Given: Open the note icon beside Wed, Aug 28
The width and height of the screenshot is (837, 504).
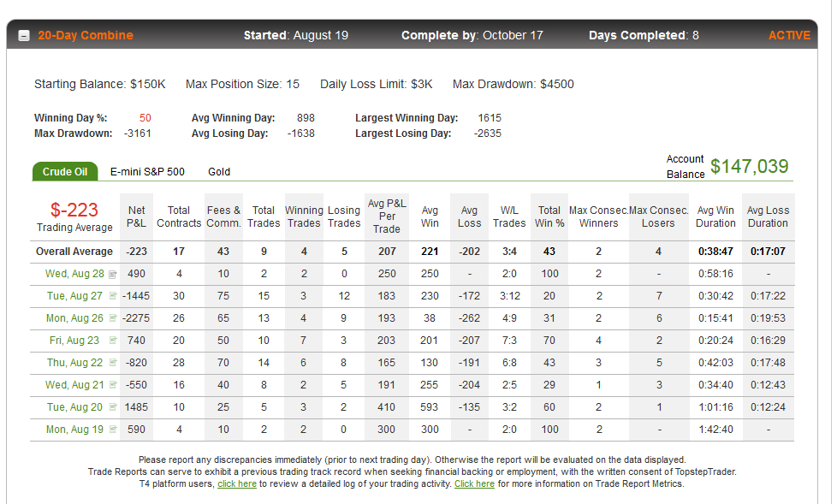Looking at the screenshot, I should tap(113, 275).
